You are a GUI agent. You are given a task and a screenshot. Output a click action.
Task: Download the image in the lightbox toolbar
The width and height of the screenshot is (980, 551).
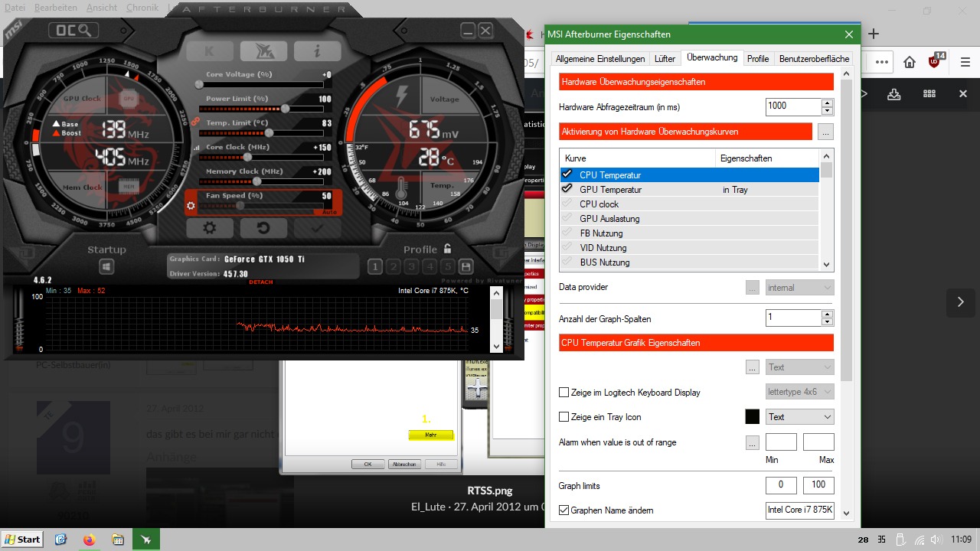click(x=894, y=93)
